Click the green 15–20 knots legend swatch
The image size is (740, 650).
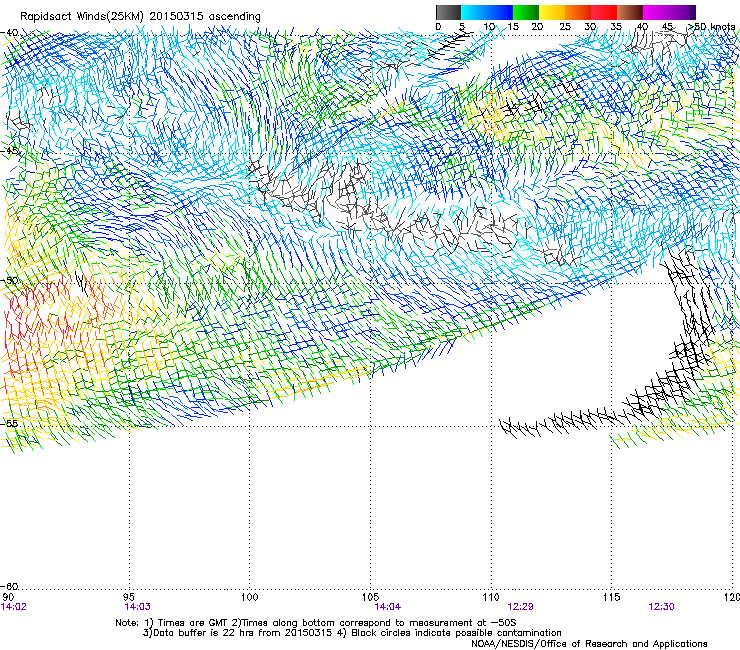[x=526, y=12]
